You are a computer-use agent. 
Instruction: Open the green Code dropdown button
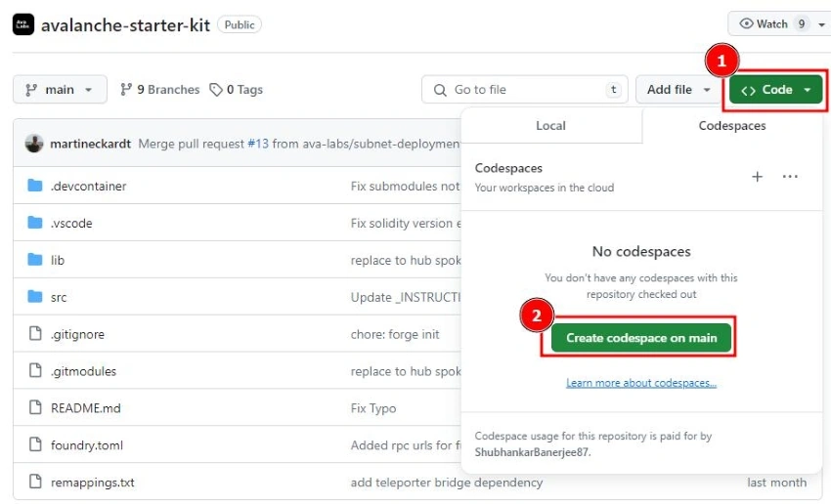(x=775, y=90)
